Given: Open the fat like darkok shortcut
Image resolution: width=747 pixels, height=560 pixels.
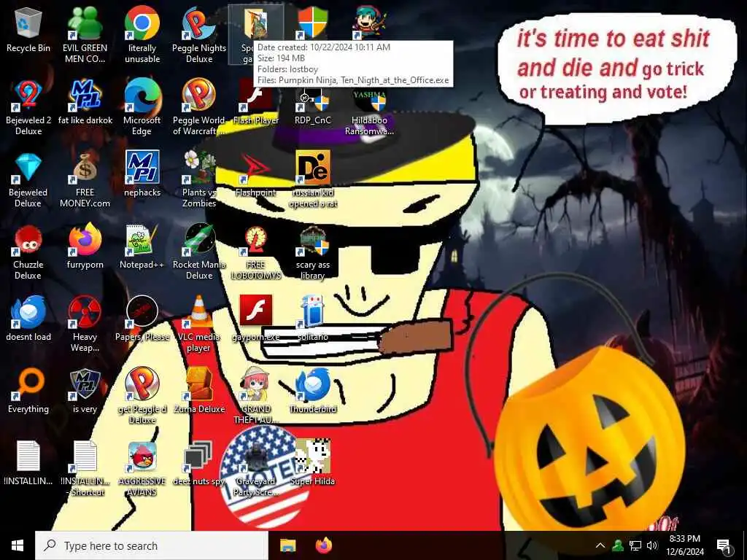Looking at the screenshot, I should (85, 102).
